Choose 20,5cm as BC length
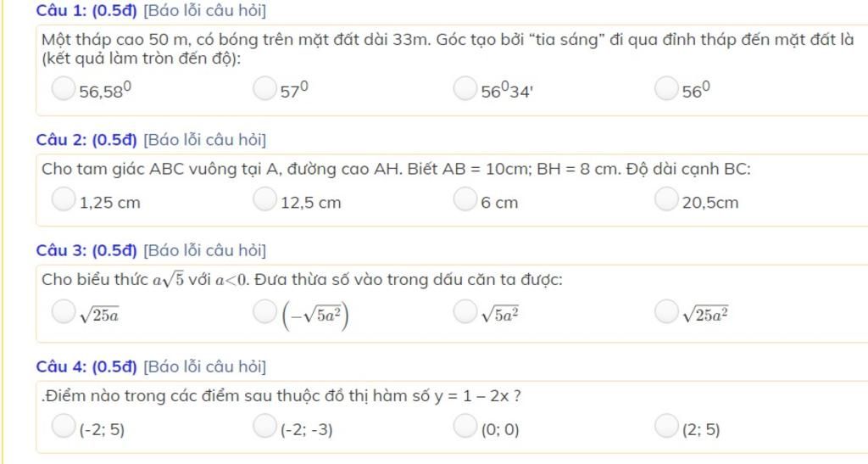 [x=666, y=199]
